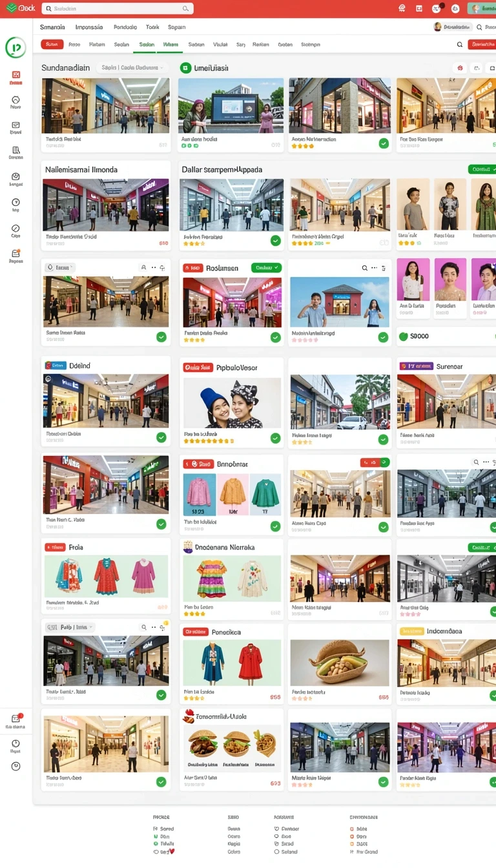Open the Sapia dropdown next to Sundanadiain
Viewport: 496px width, 868px height.
[131, 68]
